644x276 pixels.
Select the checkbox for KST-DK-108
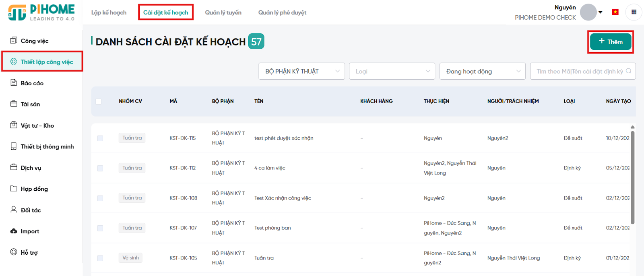click(100, 198)
